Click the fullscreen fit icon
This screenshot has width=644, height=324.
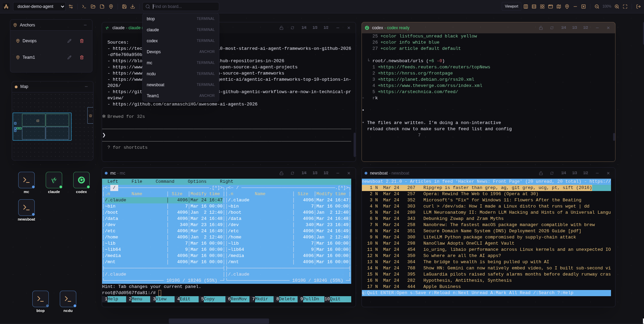tap(625, 7)
